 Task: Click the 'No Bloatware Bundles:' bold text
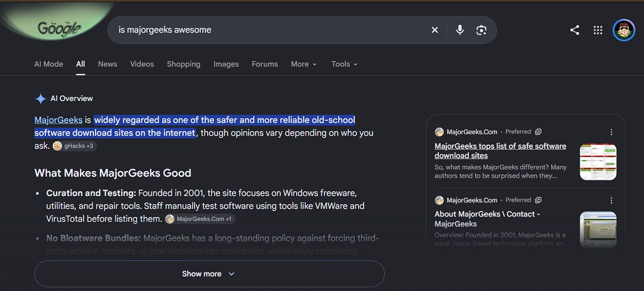click(x=94, y=238)
